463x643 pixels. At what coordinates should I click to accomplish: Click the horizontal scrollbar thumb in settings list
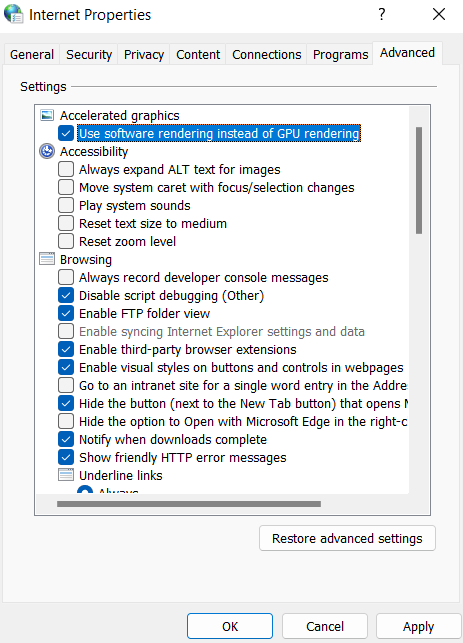[x=189, y=504]
